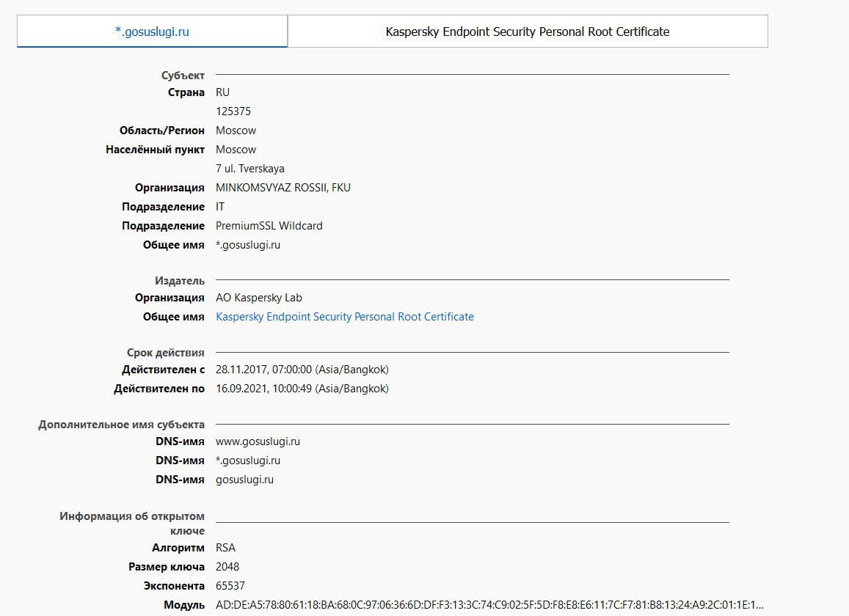
Task: Switch to the *.gosuslugi.ru certificate tab
Action: (x=152, y=32)
